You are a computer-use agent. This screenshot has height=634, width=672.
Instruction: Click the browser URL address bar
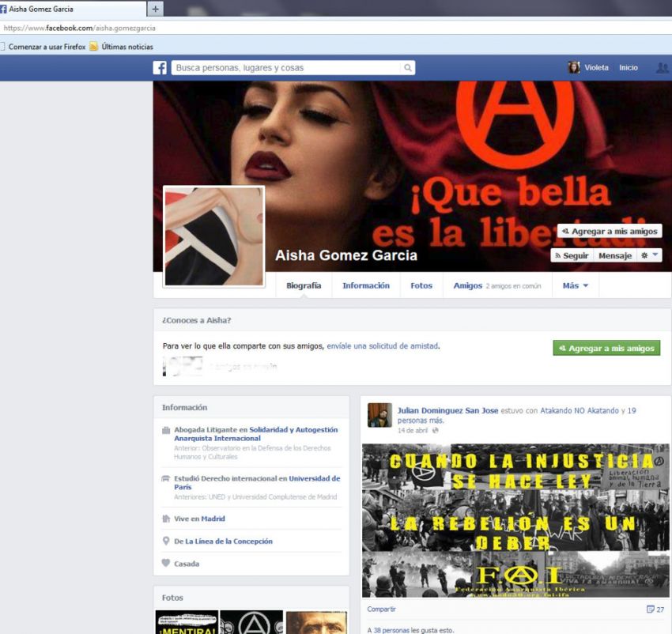[x=336, y=28]
